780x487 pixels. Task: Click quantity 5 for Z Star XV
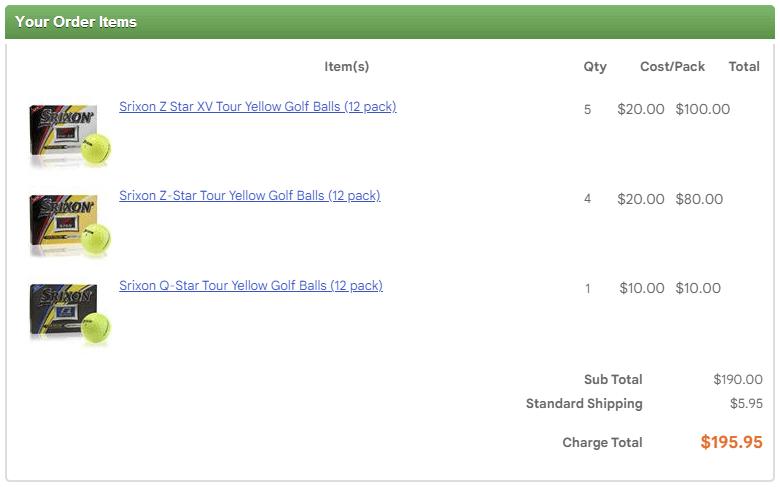click(588, 110)
